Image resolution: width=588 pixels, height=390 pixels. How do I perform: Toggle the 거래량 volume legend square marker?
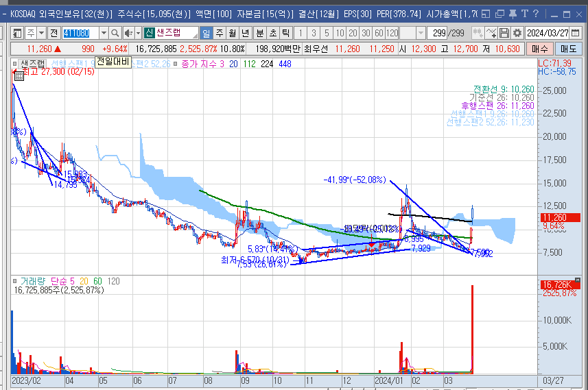(14, 281)
